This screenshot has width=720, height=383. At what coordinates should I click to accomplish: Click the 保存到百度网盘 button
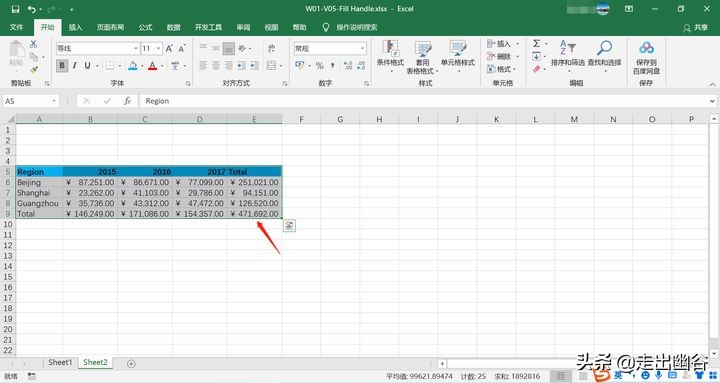pyautogui.click(x=647, y=57)
